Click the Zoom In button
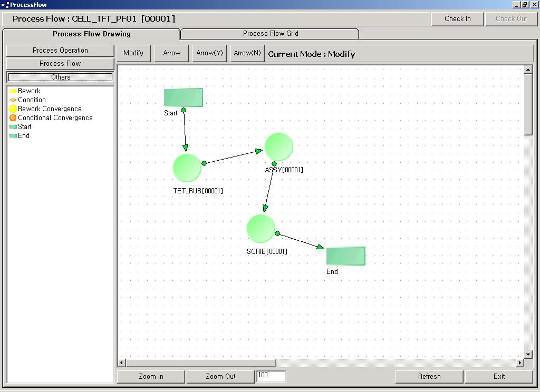The width and height of the screenshot is (540, 392). point(151,377)
